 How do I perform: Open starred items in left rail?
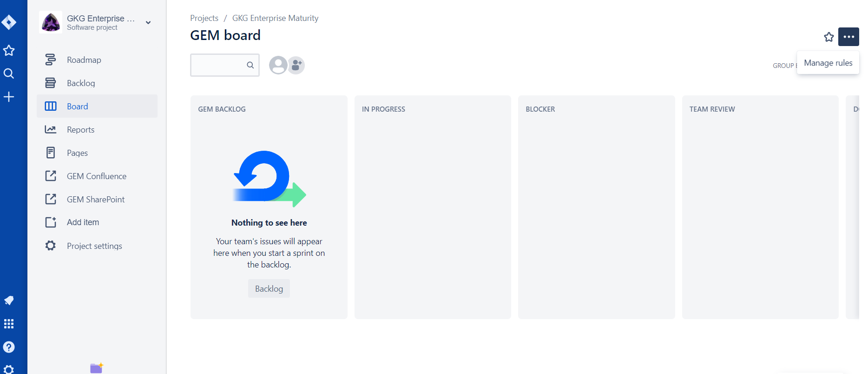(x=9, y=50)
